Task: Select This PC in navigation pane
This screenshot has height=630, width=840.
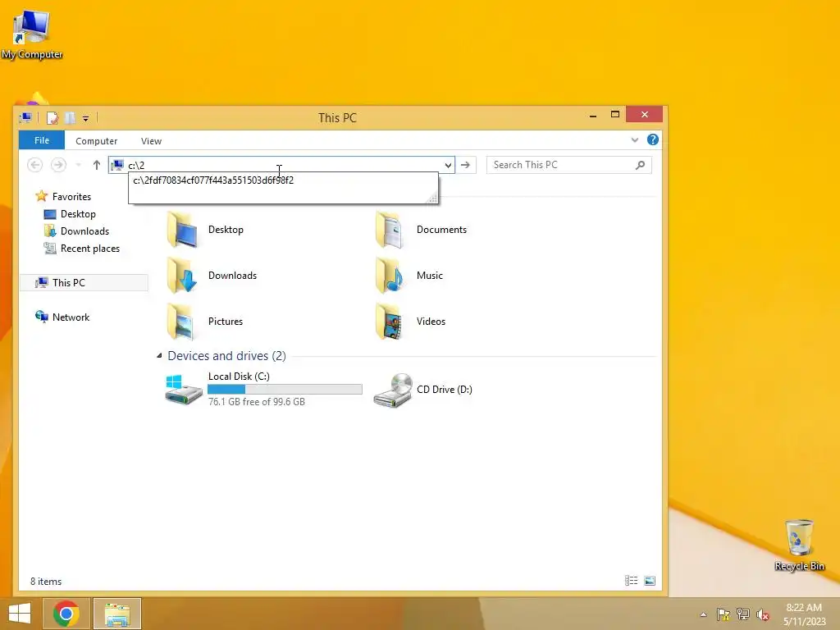Action: tap(84, 282)
